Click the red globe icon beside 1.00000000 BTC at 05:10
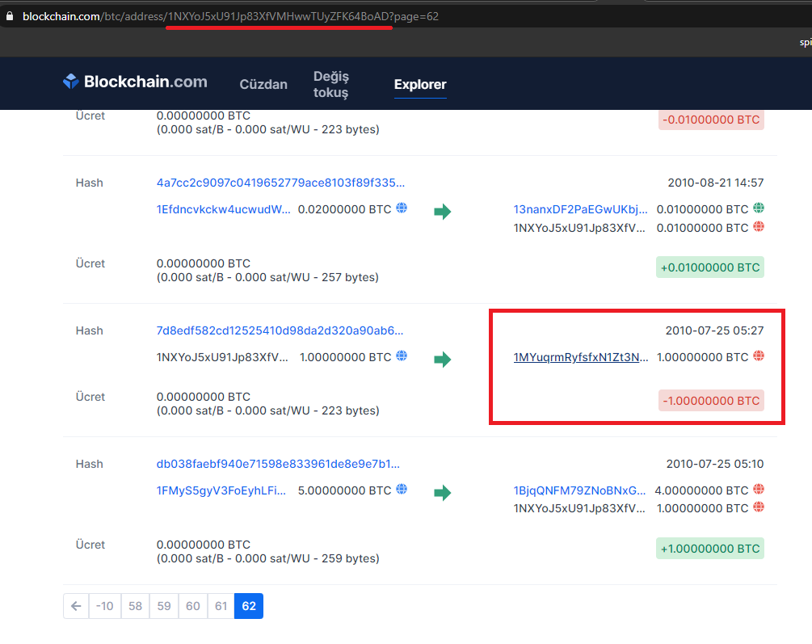Image resolution: width=812 pixels, height=644 pixels. [759, 507]
